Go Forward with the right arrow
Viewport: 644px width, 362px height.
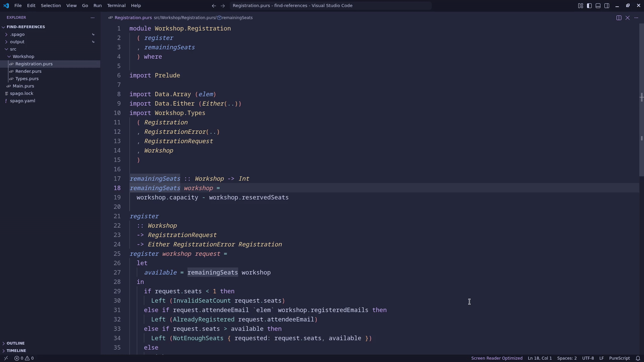[222, 6]
